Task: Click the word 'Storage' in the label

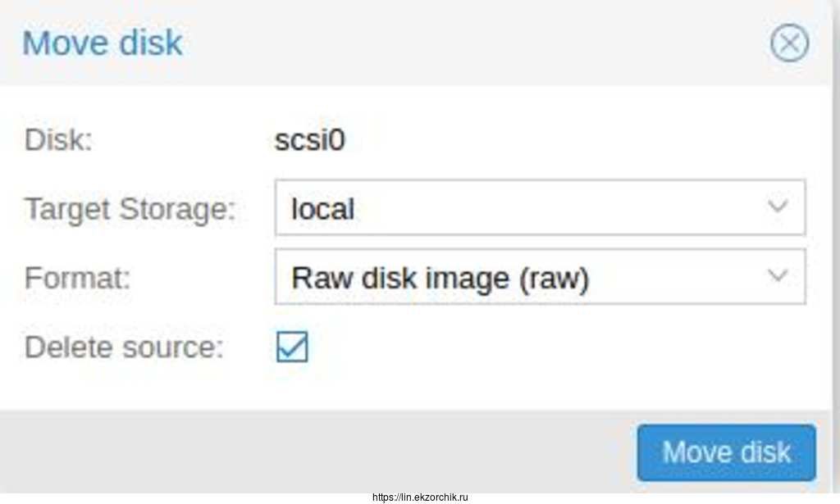Action: 173,209
